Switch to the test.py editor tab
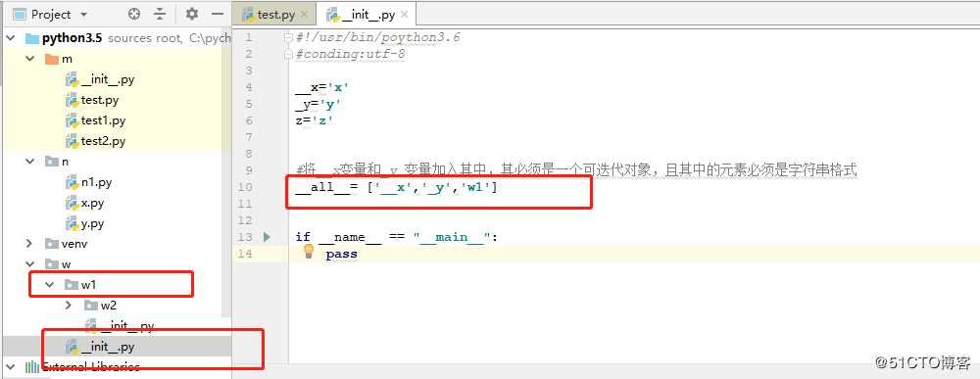The width and height of the screenshot is (980, 379). [x=275, y=15]
